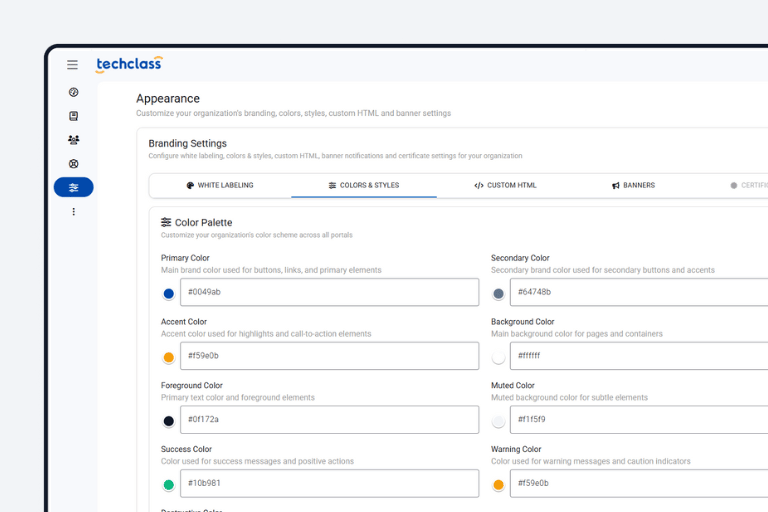The height and width of the screenshot is (512, 768).
Task: Open the Background Color white swatch
Action: [498, 357]
